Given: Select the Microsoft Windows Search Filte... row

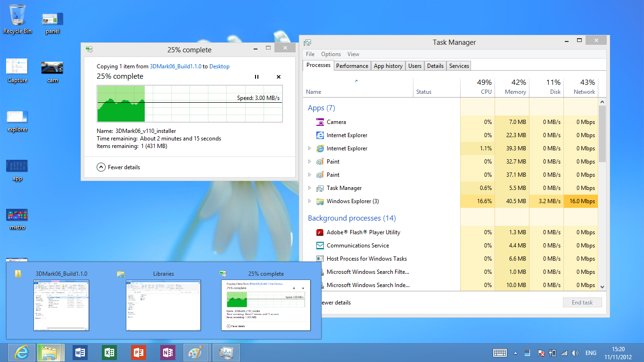Looking at the screenshot, I should coord(450,272).
